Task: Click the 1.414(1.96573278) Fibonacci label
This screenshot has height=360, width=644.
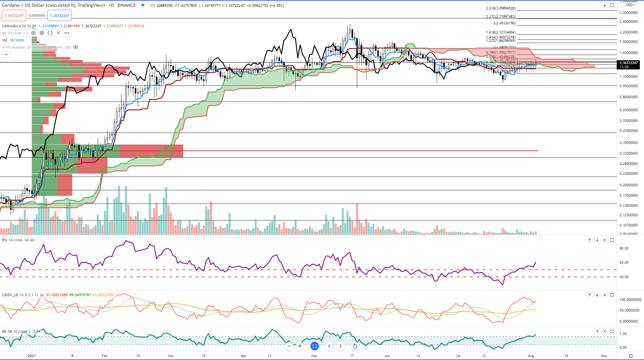Action: point(501,37)
